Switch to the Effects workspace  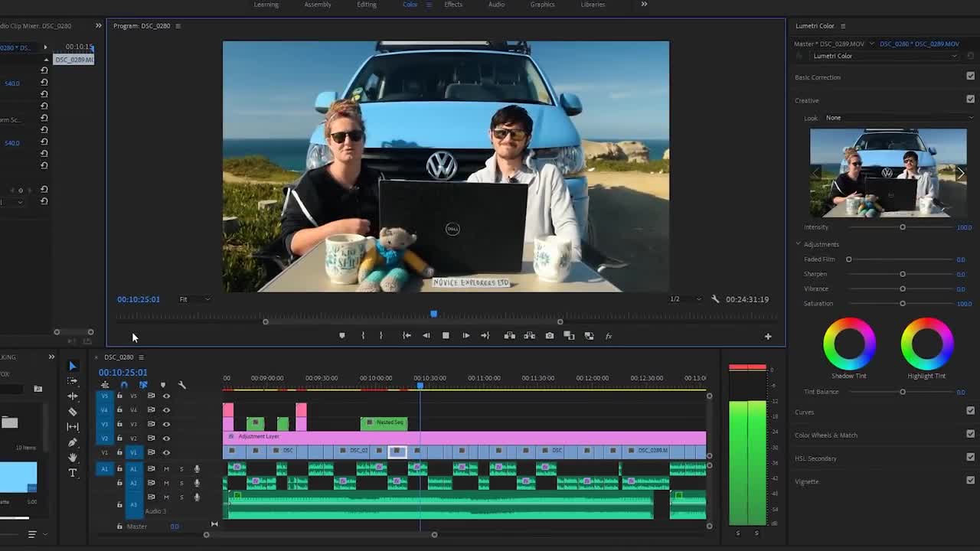pos(453,5)
